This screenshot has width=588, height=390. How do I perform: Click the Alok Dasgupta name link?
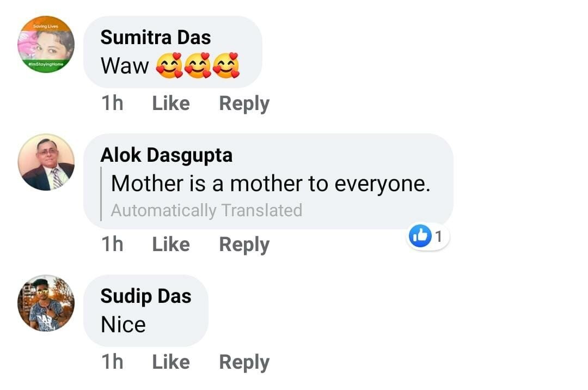click(167, 155)
